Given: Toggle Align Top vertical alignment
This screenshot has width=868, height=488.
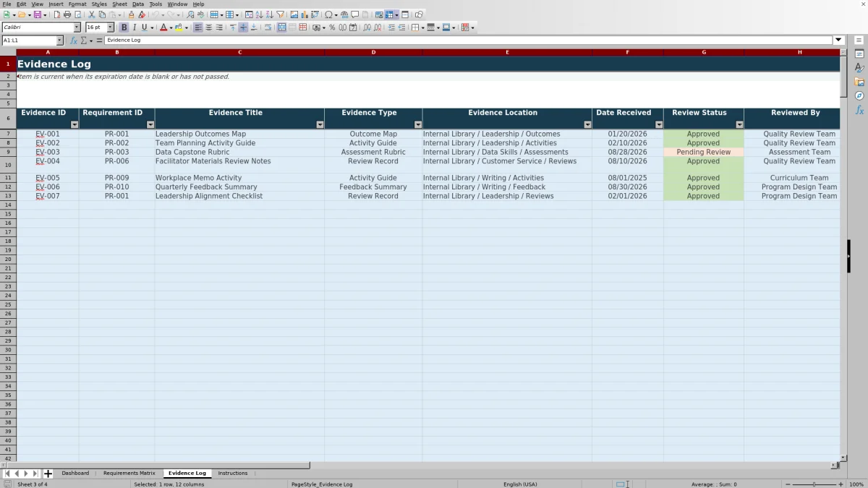Looking at the screenshot, I should click(233, 27).
